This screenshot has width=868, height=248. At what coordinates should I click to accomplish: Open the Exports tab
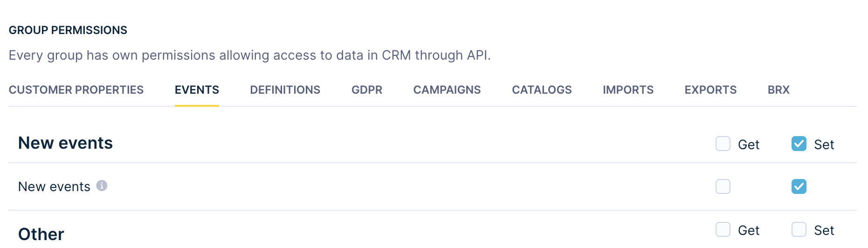pyautogui.click(x=710, y=90)
